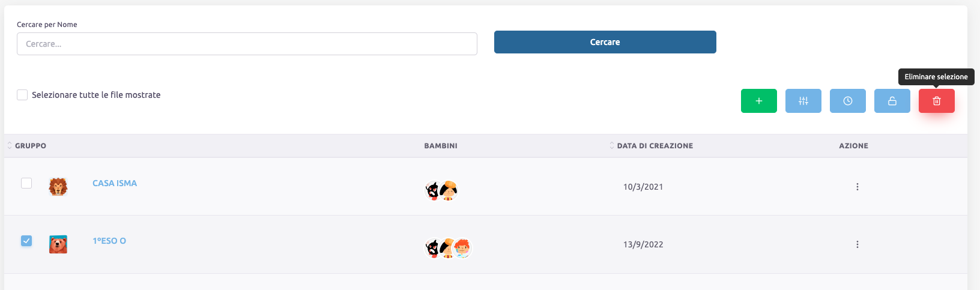Click the green add group plus button

(x=758, y=101)
